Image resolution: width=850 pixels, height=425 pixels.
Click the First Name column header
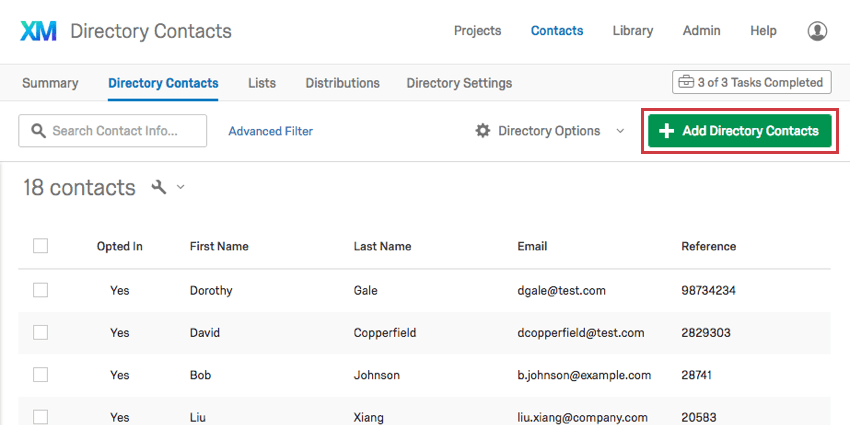(219, 246)
